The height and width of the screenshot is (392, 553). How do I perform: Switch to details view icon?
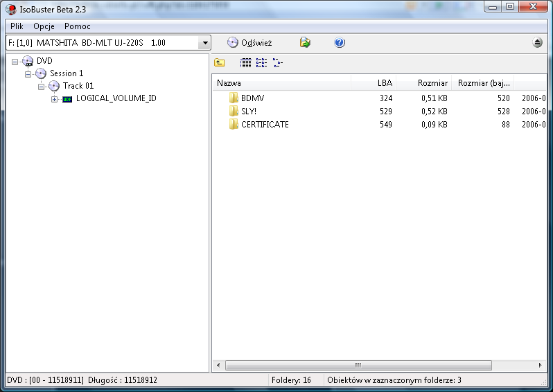click(x=245, y=63)
